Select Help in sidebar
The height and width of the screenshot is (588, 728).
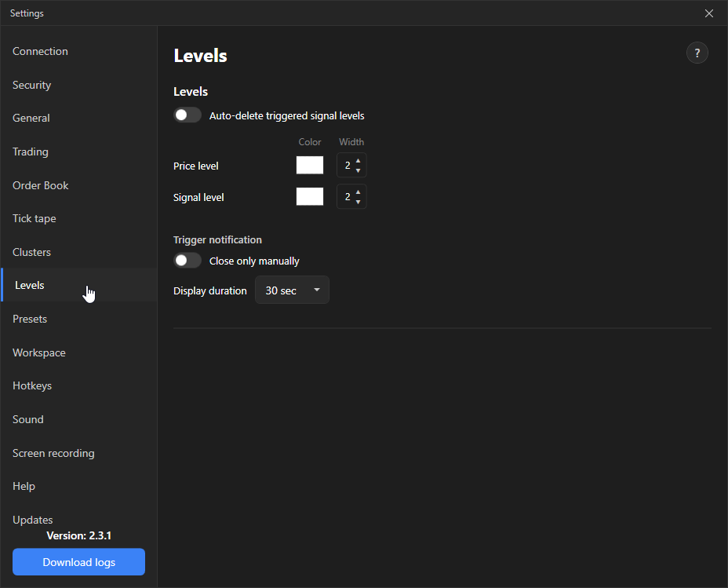point(79,486)
